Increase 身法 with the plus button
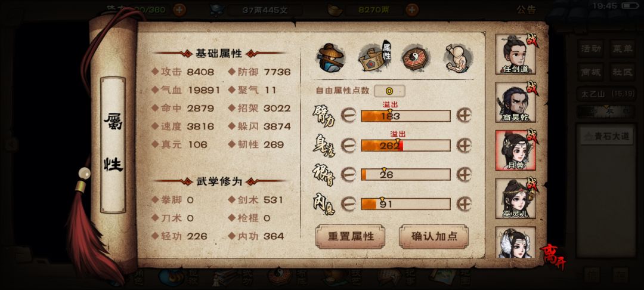Image resolution: width=644 pixels, height=290 pixels. (464, 145)
